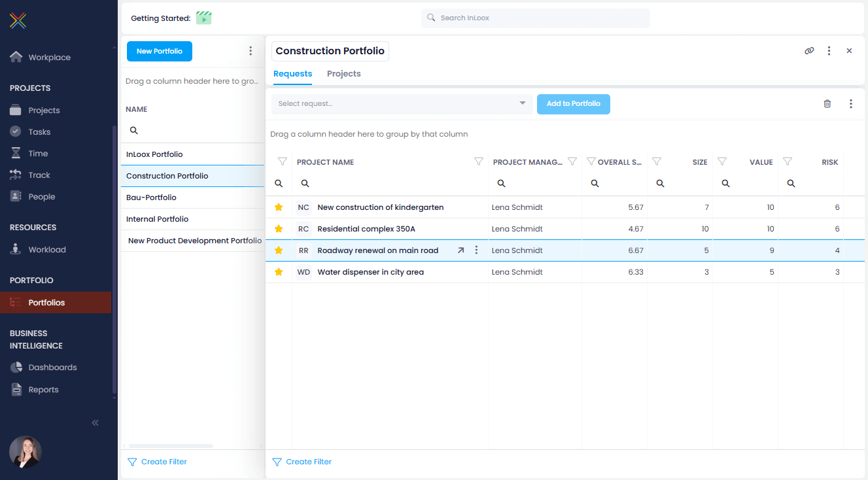Click filter icon of Project Manager column

pyautogui.click(x=572, y=162)
